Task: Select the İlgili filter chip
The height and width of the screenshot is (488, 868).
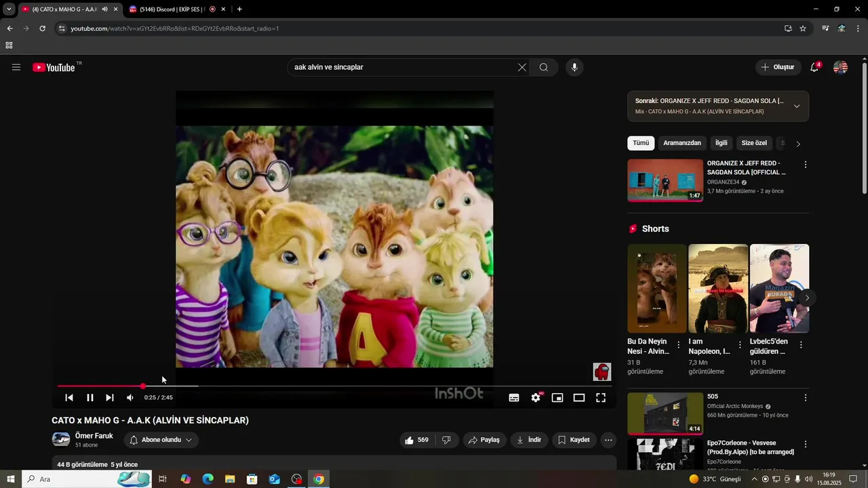Action: (722, 143)
